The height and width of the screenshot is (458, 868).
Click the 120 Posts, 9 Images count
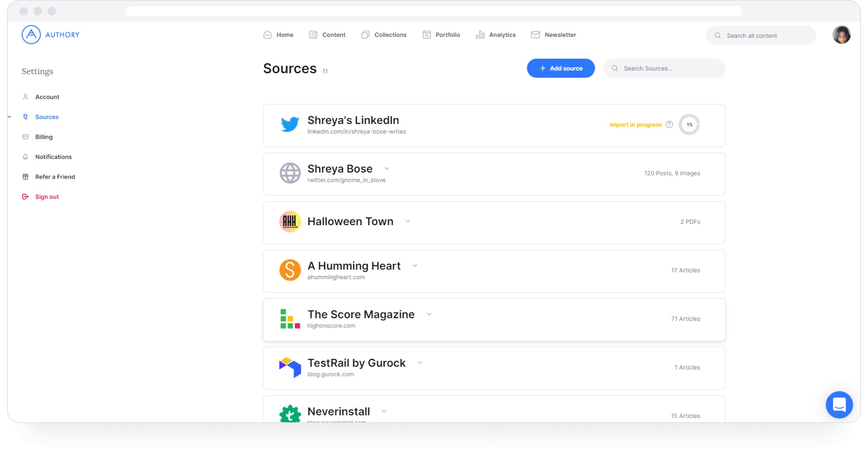point(672,173)
